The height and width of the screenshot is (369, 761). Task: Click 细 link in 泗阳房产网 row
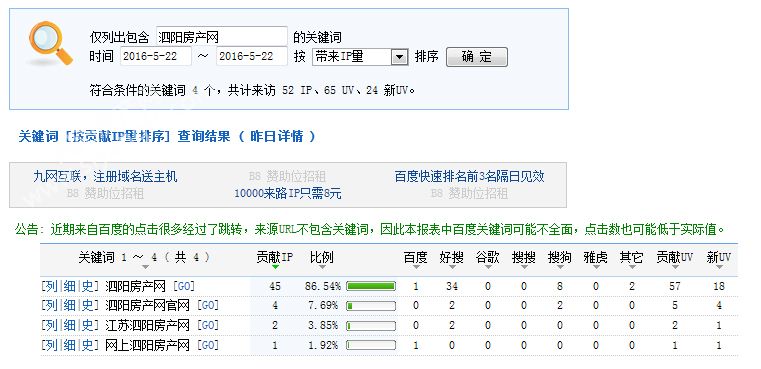[x=69, y=286]
